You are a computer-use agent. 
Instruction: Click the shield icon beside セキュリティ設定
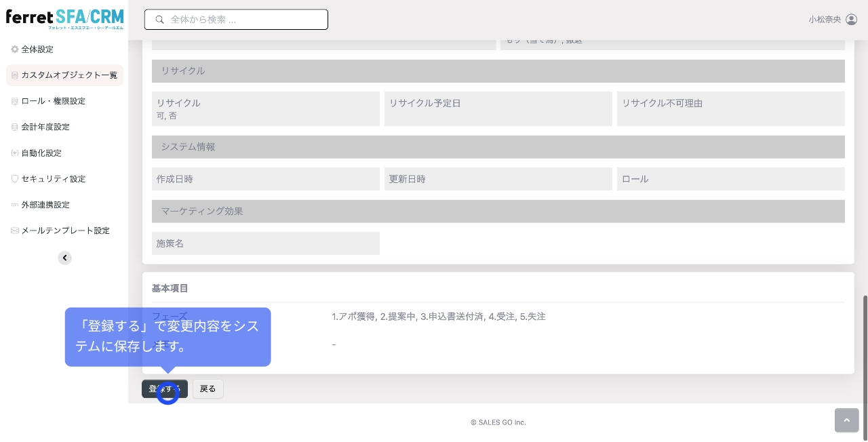pos(15,179)
